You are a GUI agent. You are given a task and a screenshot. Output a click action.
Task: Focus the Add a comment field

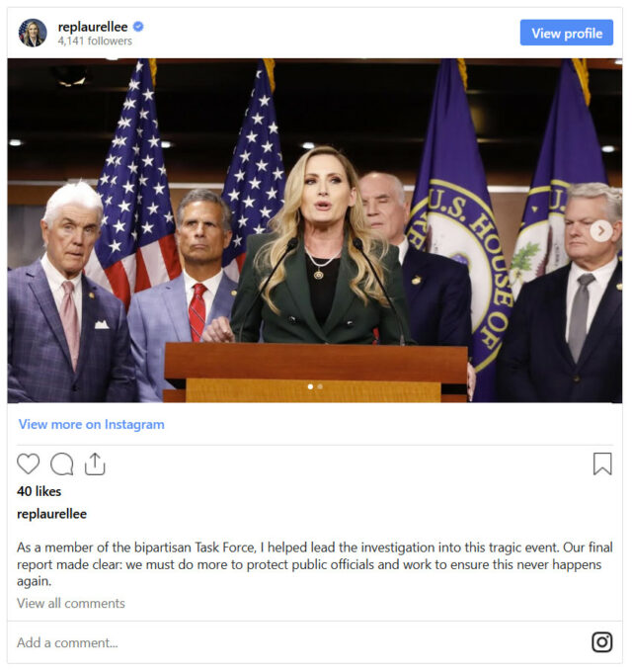tap(300, 642)
